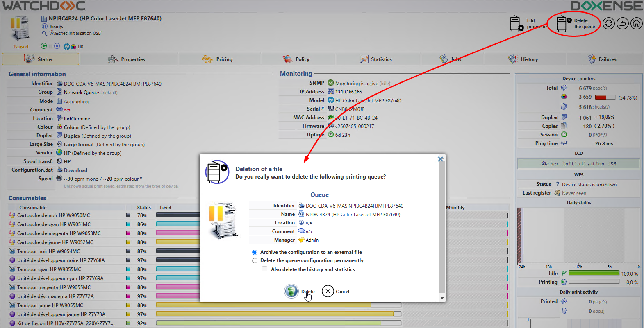The height and width of the screenshot is (328, 644).
Task: Open the Jobs tab
Action: [x=452, y=59]
